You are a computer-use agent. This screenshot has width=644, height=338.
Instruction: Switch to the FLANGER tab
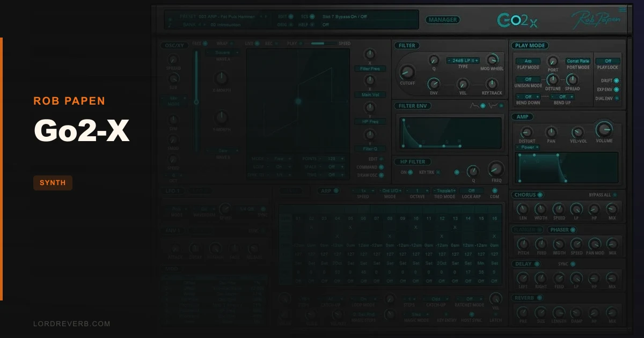(x=527, y=230)
